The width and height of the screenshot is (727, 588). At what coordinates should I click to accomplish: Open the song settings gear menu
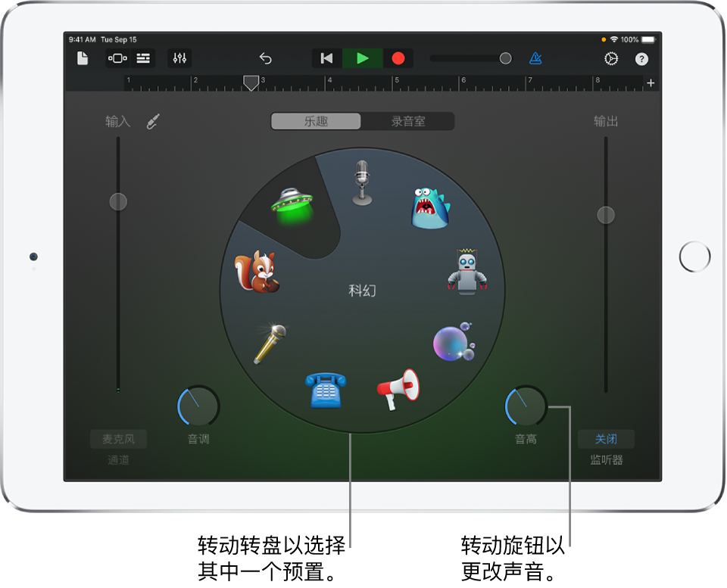coord(610,58)
